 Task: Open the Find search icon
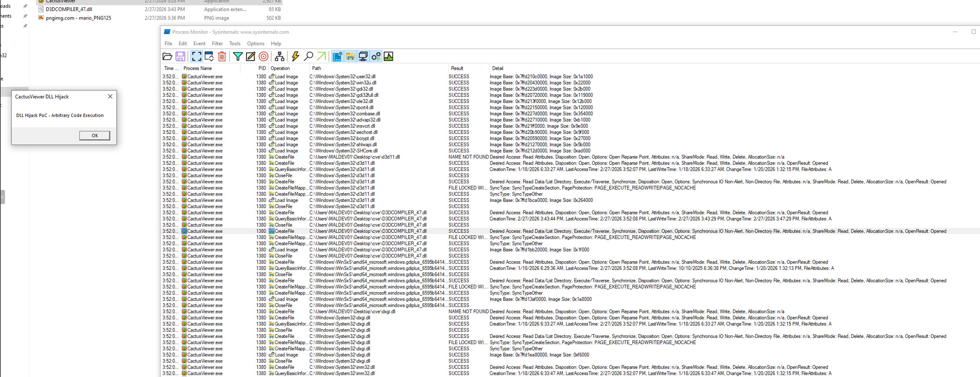[x=309, y=56]
